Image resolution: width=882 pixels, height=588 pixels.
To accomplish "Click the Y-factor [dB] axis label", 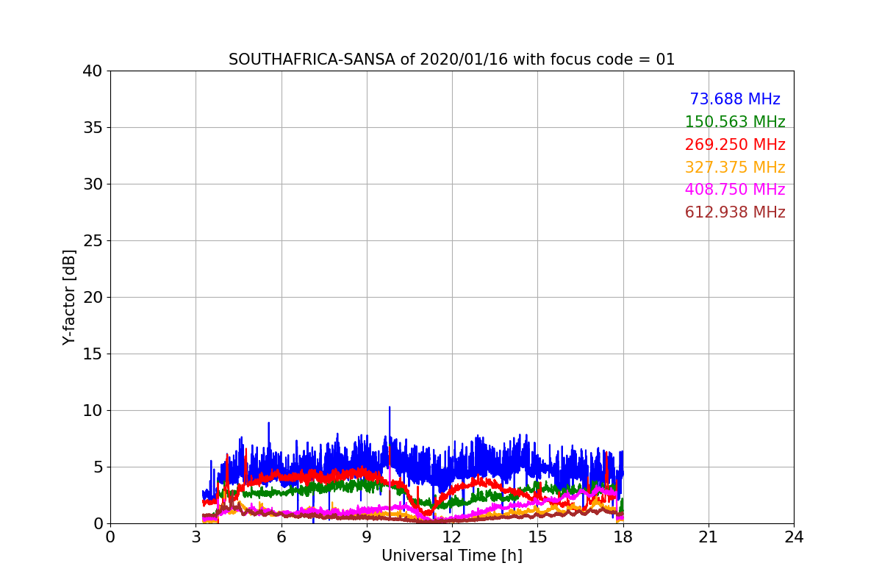I will (69, 297).
